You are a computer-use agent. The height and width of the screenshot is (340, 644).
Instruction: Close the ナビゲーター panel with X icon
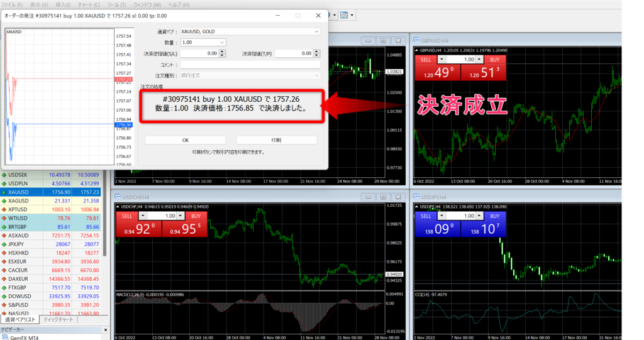104,329
